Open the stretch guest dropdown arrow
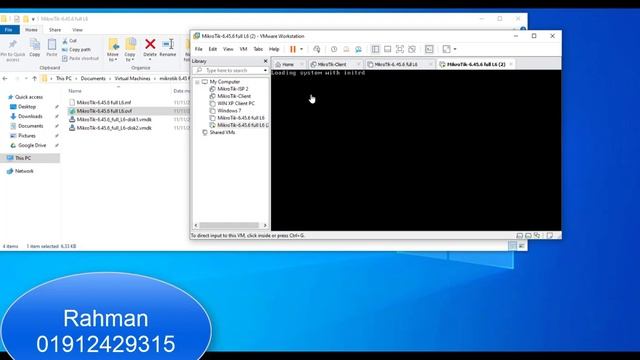 pos(455,49)
